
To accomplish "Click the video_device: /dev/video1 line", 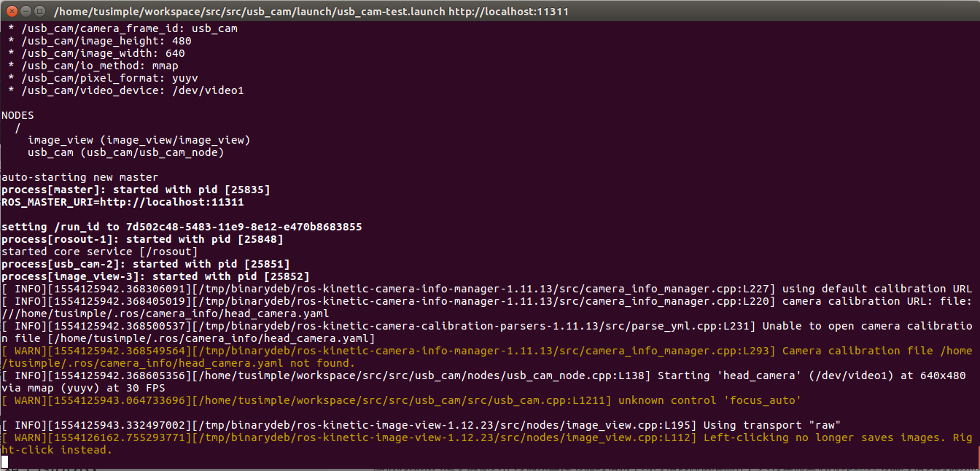I will [125, 90].
